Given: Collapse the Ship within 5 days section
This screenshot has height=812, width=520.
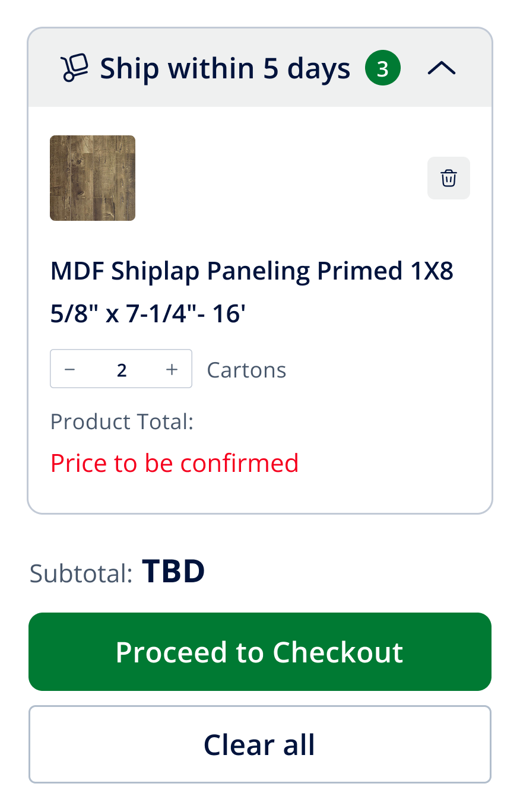Looking at the screenshot, I should [442, 69].
